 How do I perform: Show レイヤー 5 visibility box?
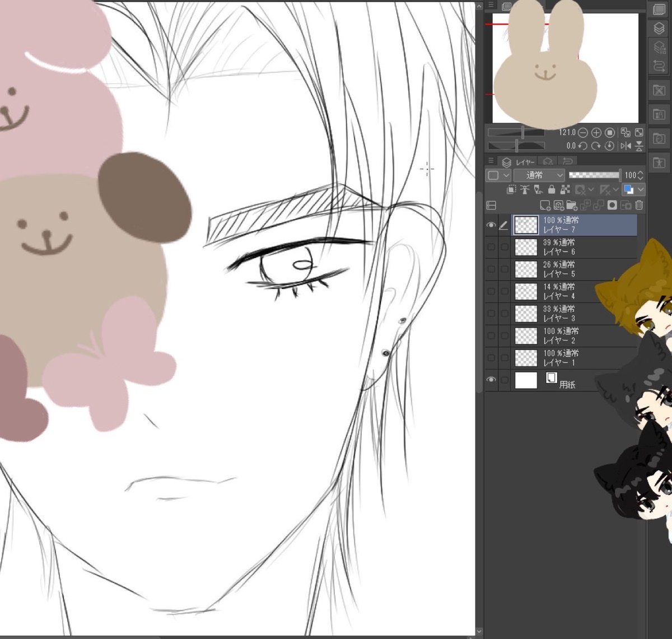pyautogui.click(x=491, y=269)
